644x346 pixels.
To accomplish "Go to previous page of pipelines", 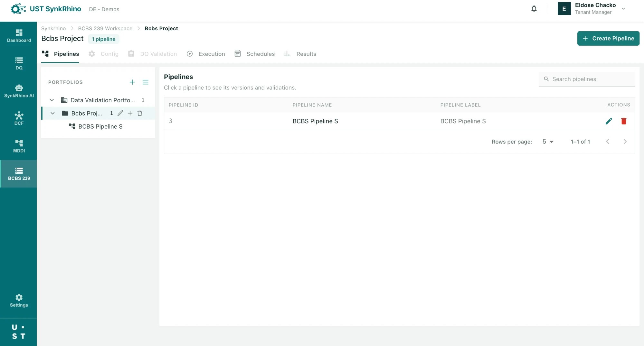I will click(608, 142).
